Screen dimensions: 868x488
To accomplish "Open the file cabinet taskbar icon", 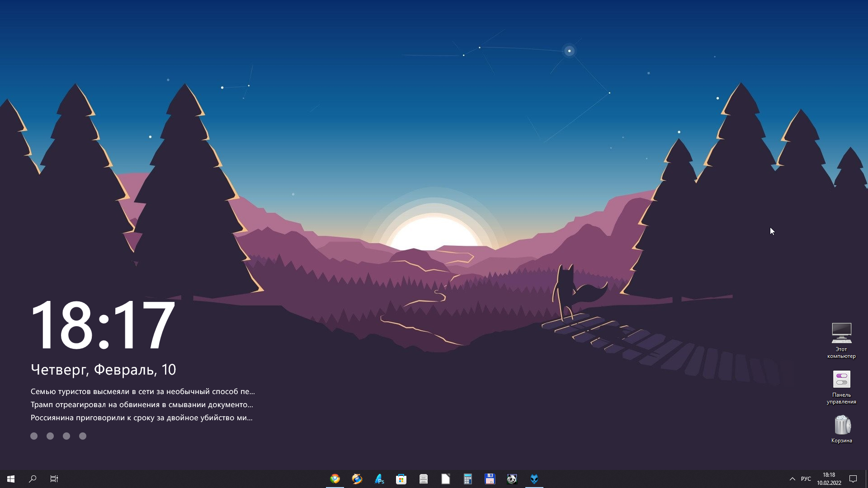I will click(x=423, y=479).
